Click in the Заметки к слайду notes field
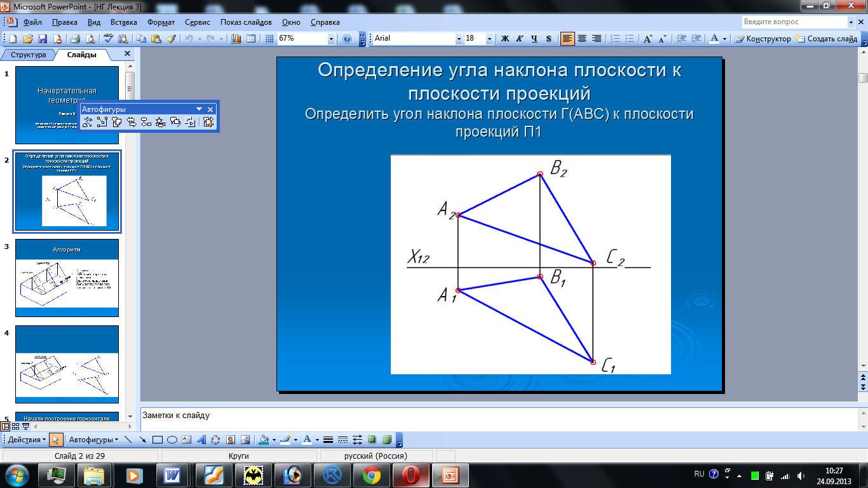 [499, 419]
